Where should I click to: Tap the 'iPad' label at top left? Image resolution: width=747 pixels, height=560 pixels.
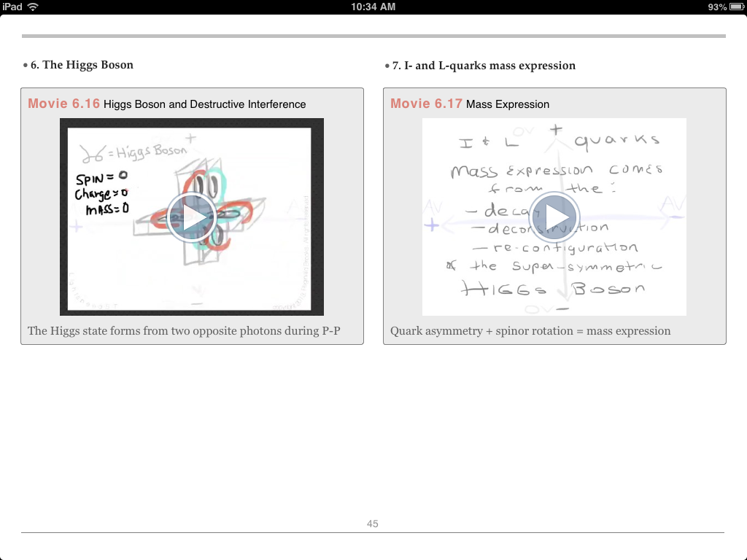click(x=10, y=7)
